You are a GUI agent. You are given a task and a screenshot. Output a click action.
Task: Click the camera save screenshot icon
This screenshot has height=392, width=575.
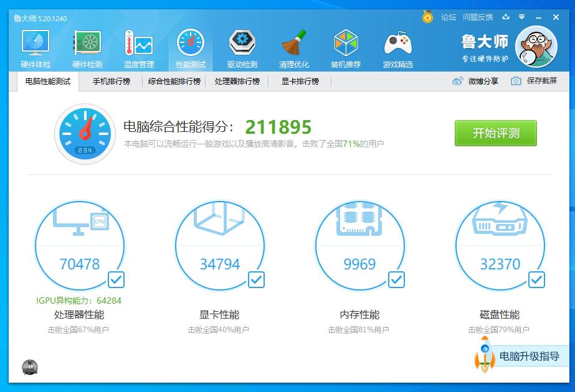pos(516,81)
